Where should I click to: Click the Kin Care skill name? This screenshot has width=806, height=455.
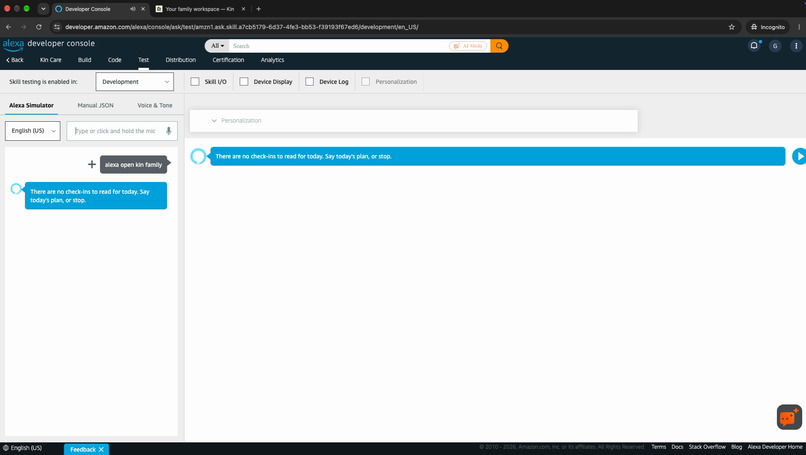point(50,60)
